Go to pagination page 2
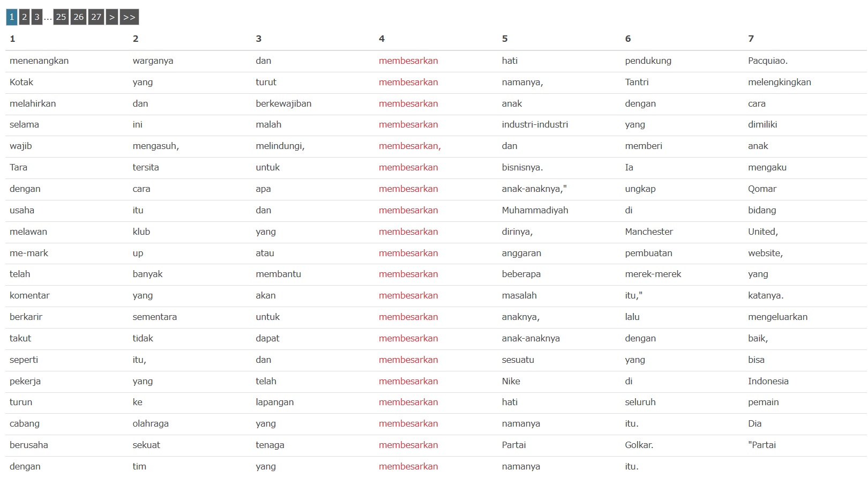 [24, 17]
